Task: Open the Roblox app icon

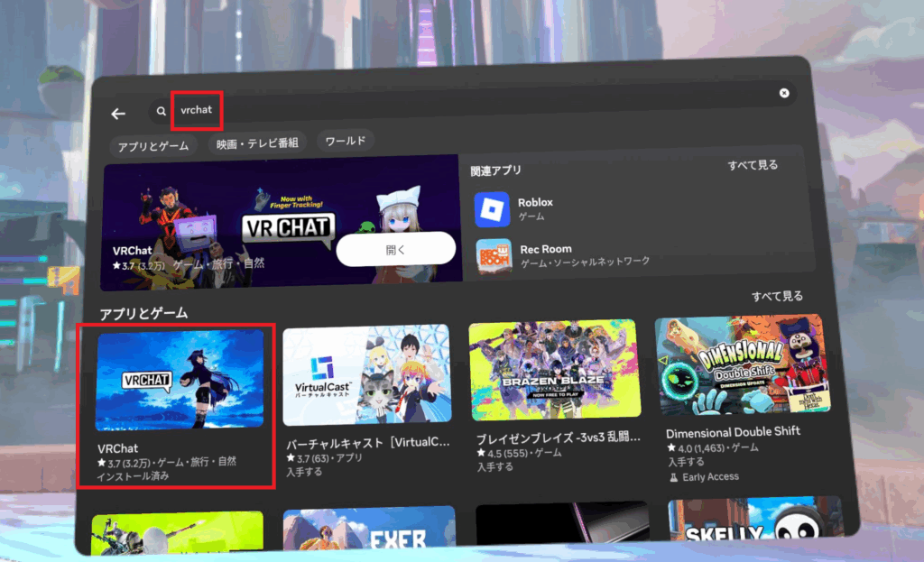Action: pos(492,209)
